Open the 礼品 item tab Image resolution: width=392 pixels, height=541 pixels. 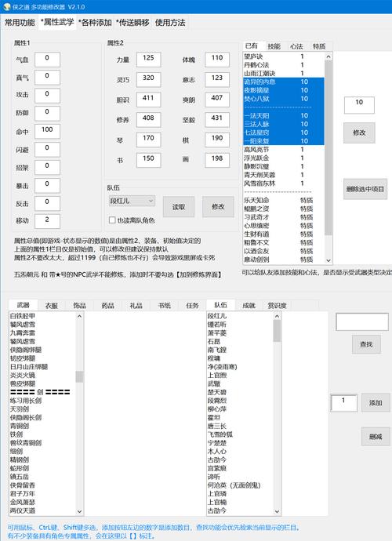tap(136, 305)
